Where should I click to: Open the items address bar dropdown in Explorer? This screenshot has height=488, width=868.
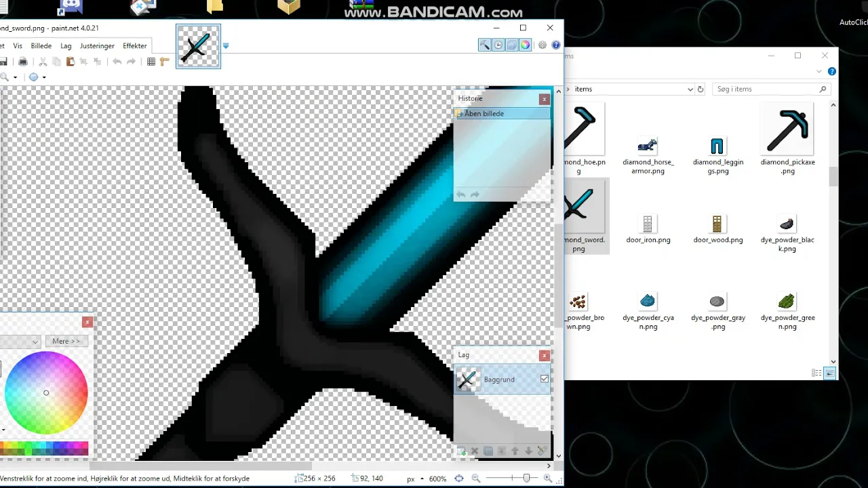tap(690, 89)
